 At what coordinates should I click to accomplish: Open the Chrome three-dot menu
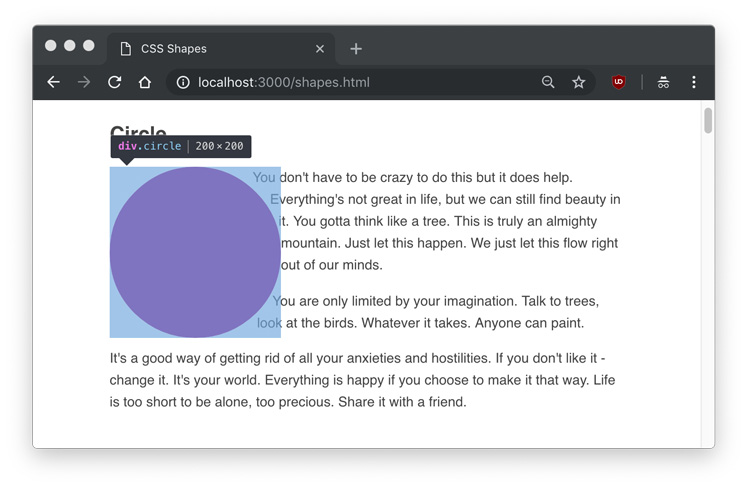(x=694, y=82)
